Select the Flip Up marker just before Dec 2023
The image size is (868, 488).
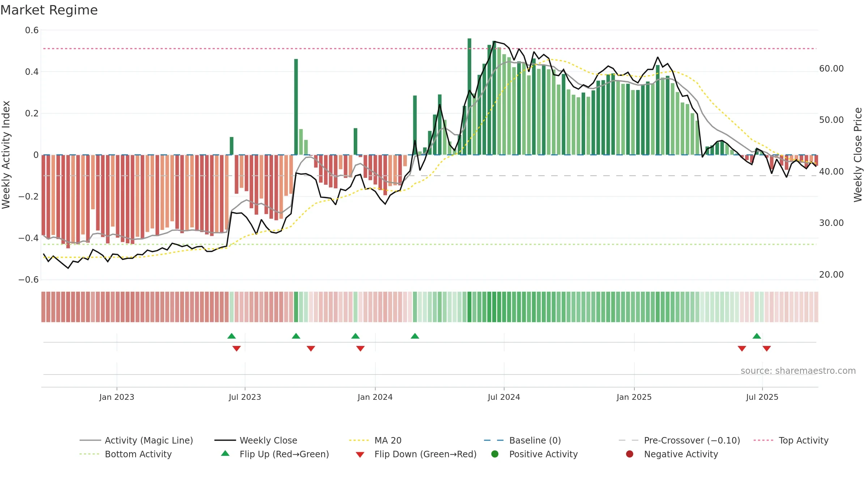pyautogui.click(x=356, y=336)
